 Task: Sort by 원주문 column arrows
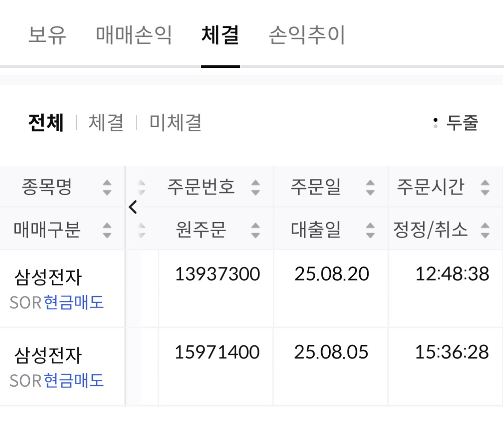(x=256, y=230)
